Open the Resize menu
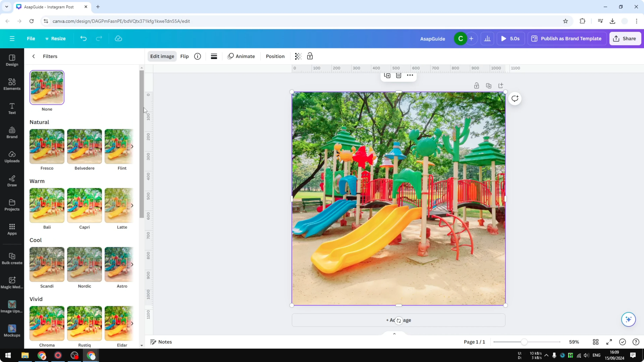Viewport: 644px width, 362px height. 55,38
